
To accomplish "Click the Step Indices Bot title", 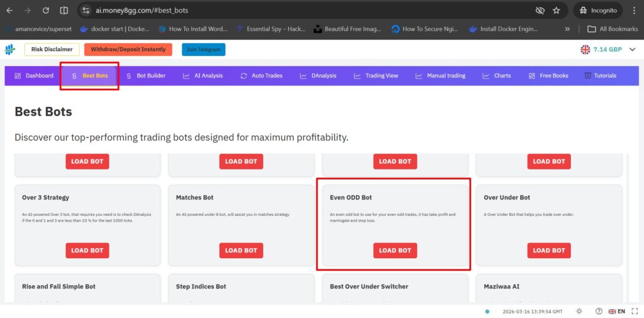I will click(201, 287).
